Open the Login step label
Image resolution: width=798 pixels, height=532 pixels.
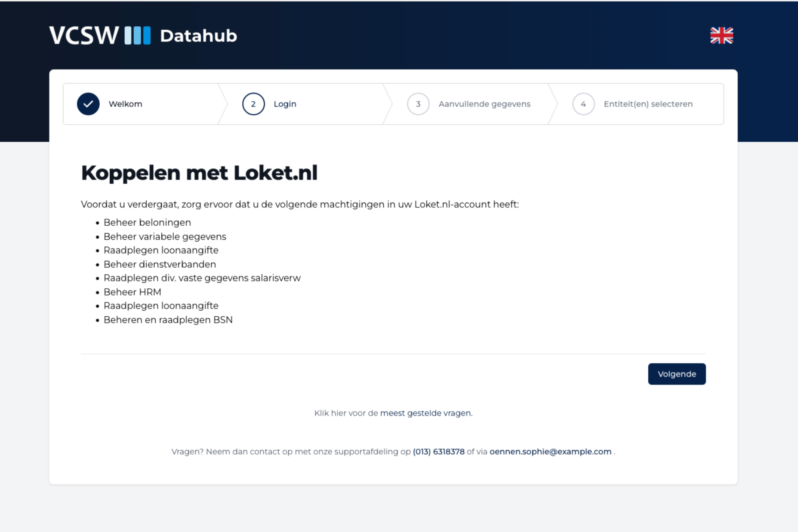tap(285, 104)
